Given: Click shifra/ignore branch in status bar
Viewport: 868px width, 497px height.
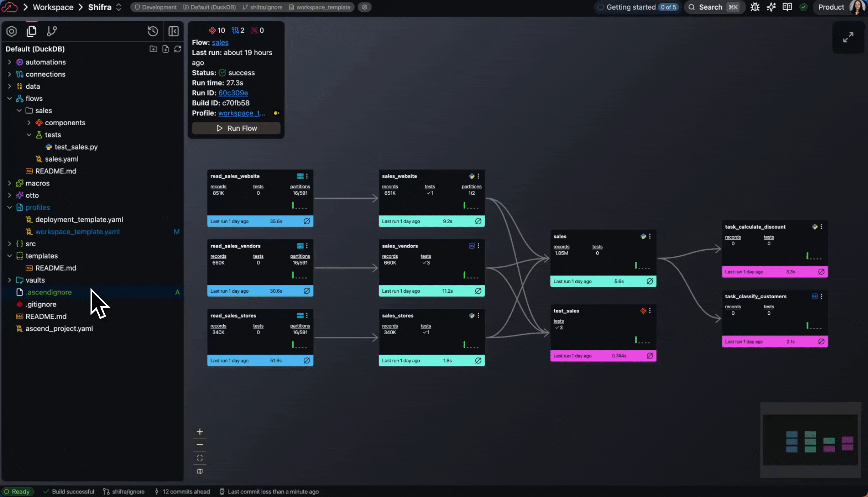Looking at the screenshot, I should (x=124, y=491).
